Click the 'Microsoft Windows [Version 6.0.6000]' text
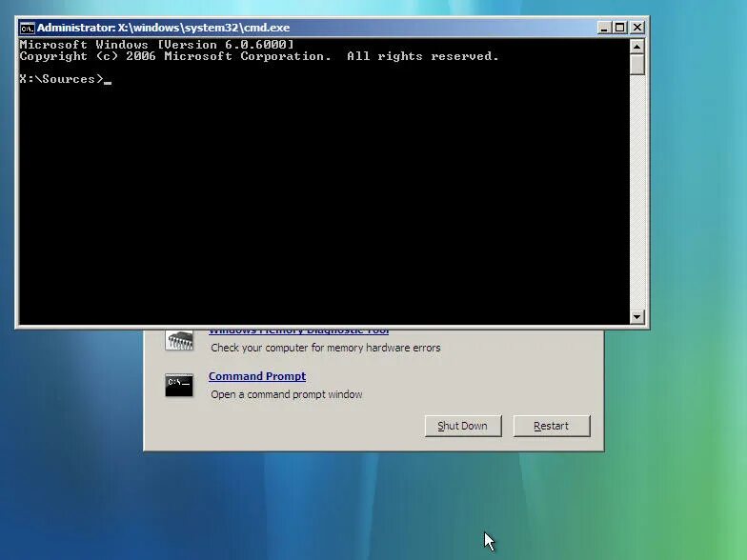 [156, 45]
